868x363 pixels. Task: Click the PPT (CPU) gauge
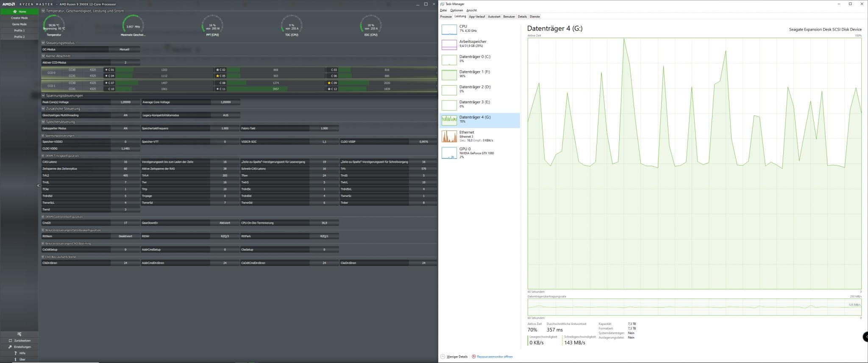pyautogui.click(x=212, y=25)
